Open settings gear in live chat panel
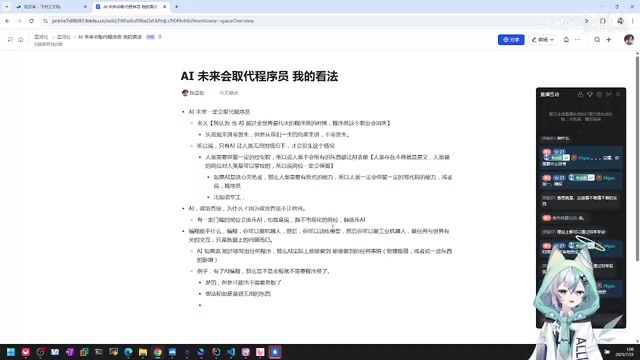640x360 pixels. pos(599,94)
